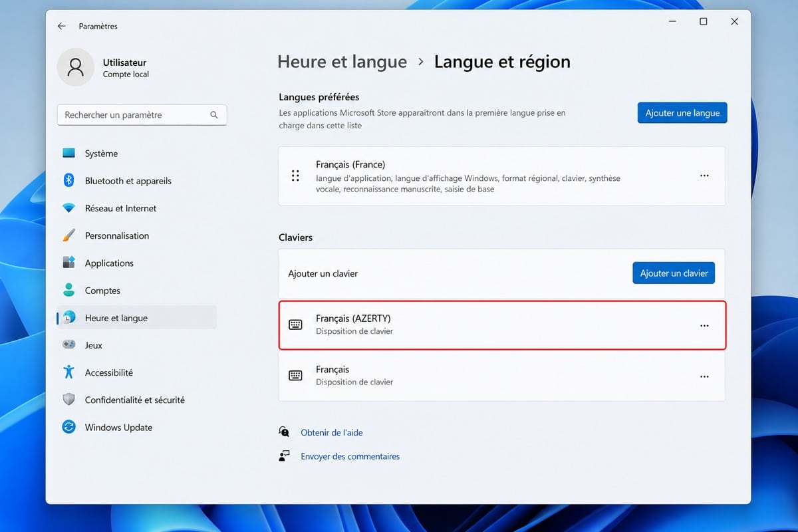798x532 pixels.
Task: Click the Windows Update refresh icon
Action: point(68,427)
